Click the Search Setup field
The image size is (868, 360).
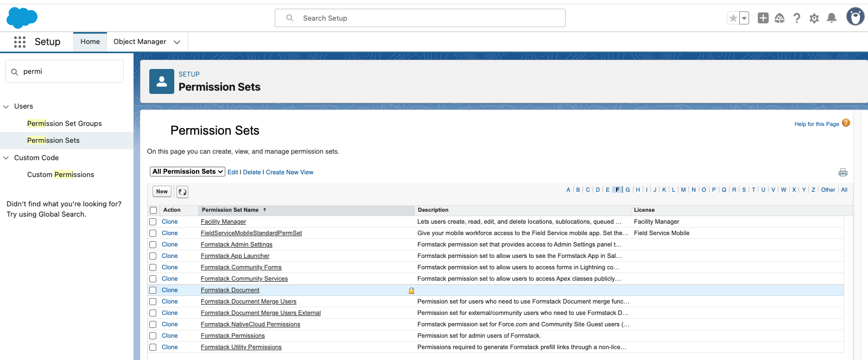pos(420,18)
